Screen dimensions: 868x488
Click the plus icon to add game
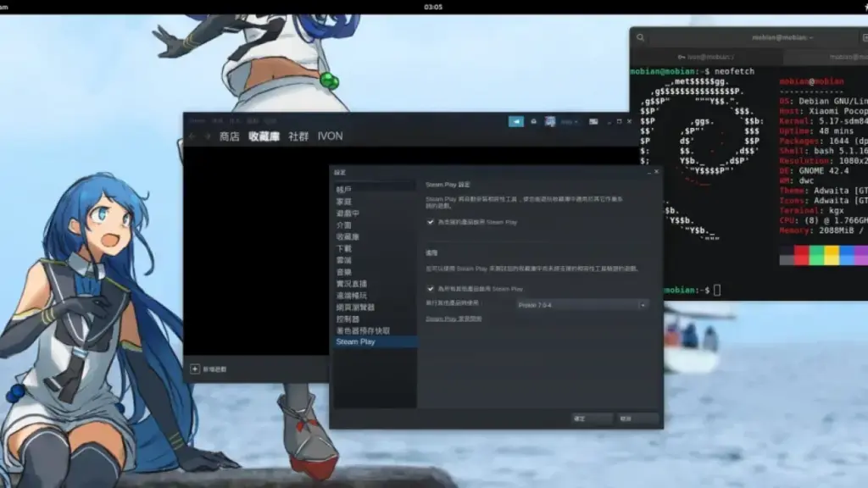coord(195,369)
